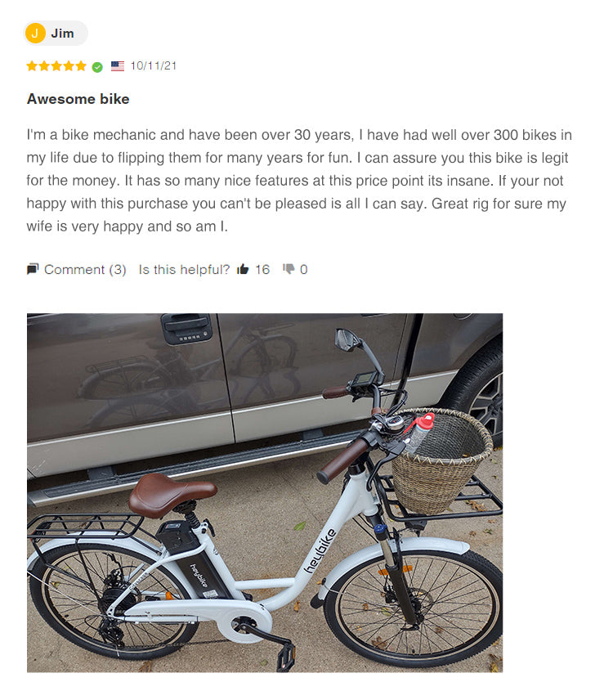This screenshot has height=700, width=613.
Task: Click the Is this helpful? text
Action: [184, 270]
